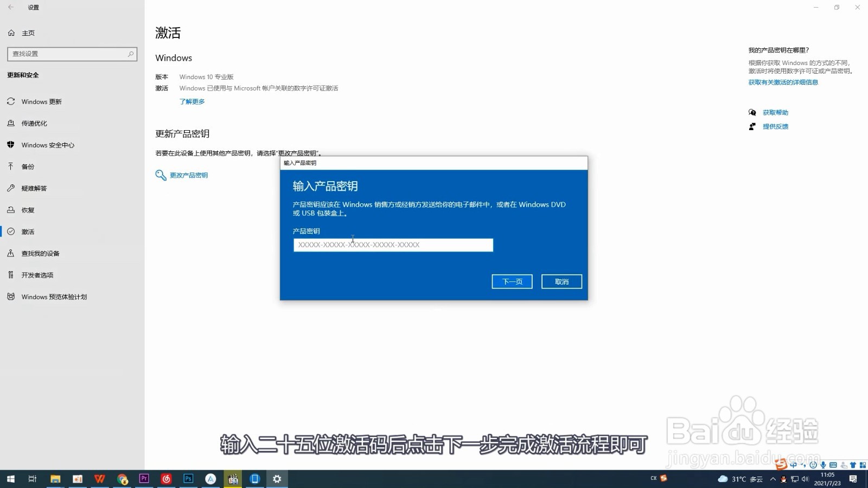Click the 更改产品密钥 link
This screenshot has height=488, width=868.
click(x=189, y=175)
